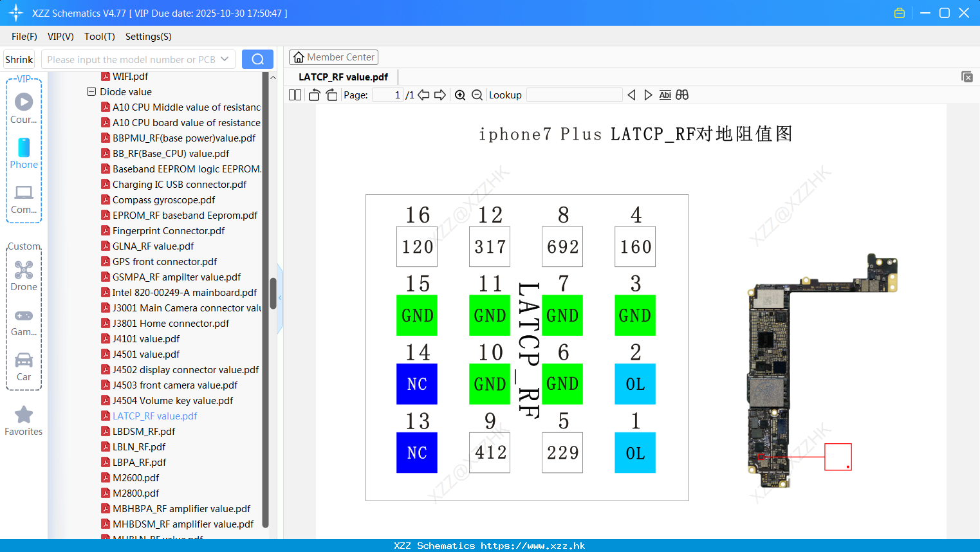
Task: Open Favorites in sidebar
Action: point(24,421)
